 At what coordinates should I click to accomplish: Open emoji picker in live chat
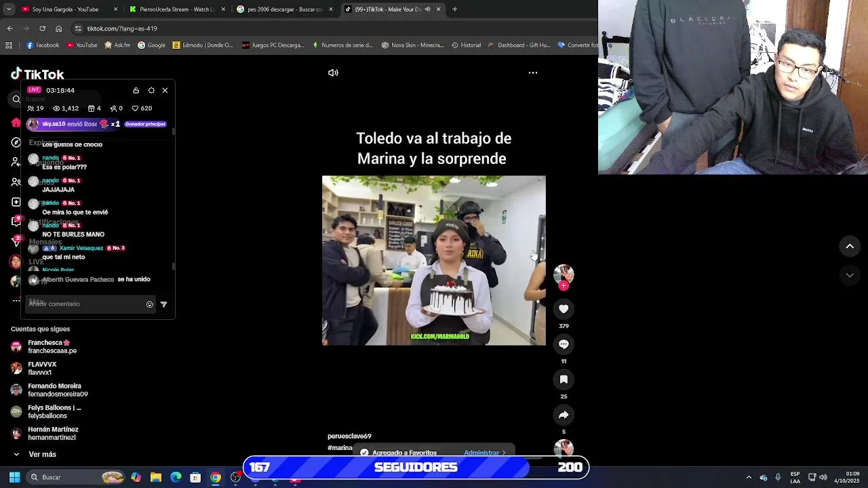150,304
